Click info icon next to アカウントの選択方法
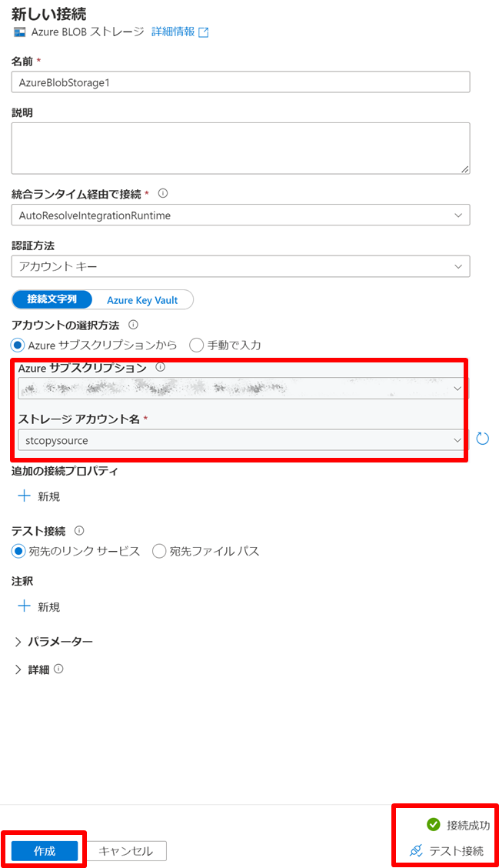The width and height of the screenshot is (499, 868). tap(133, 325)
